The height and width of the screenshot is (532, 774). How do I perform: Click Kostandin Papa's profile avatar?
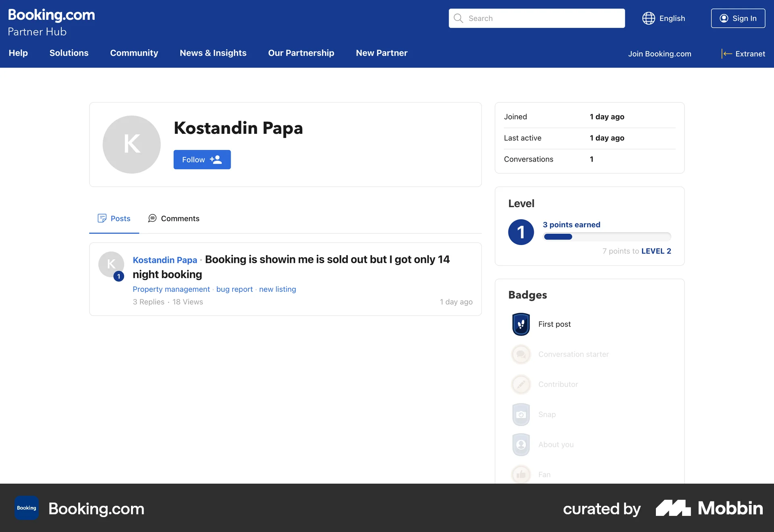131,144
